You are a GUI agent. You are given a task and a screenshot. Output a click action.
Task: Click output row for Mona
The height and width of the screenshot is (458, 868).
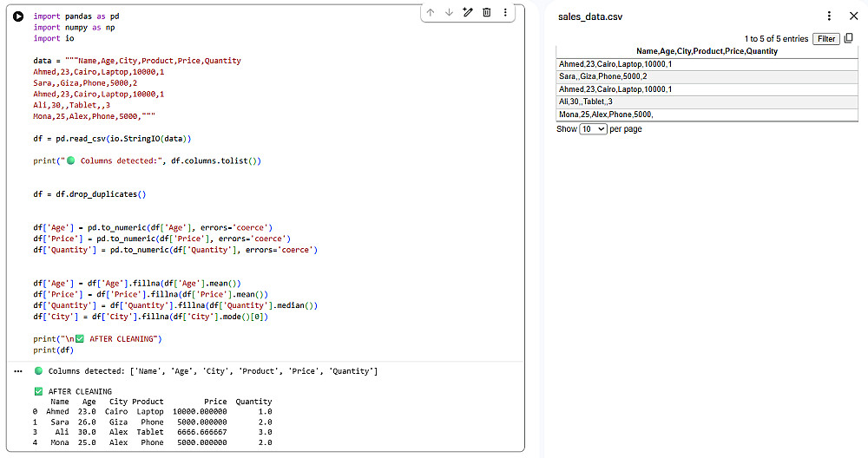point(152,442)
